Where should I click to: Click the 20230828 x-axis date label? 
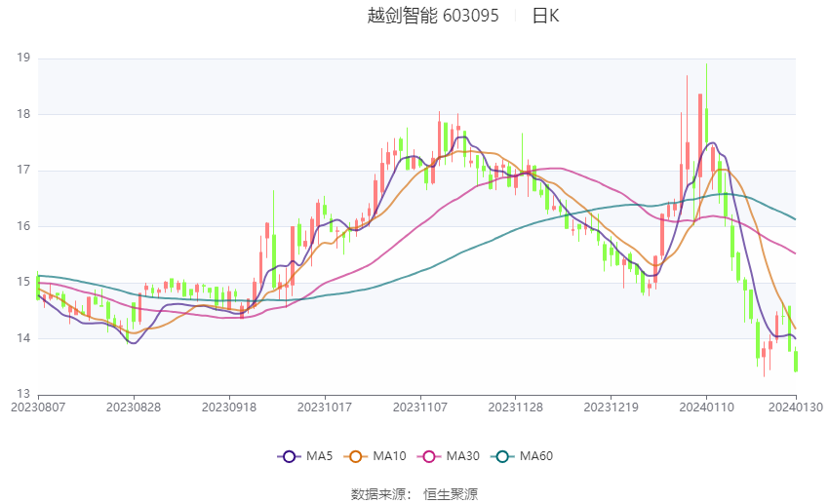pyautogui.click(x=134, y=407)
